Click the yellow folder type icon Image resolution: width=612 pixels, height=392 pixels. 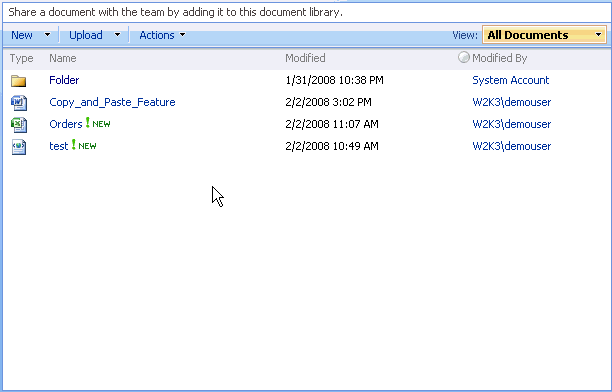pyautogui.click(x=18, y=81)
